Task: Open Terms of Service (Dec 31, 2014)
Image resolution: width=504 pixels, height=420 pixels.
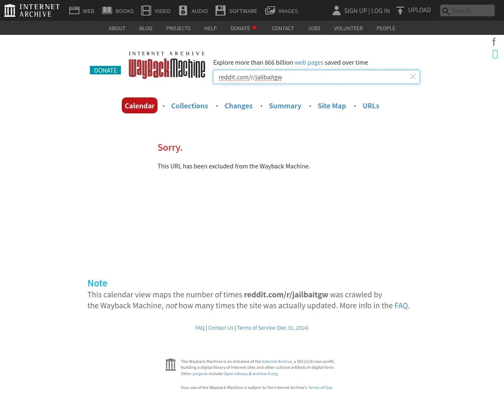Action: click(273, 328)
